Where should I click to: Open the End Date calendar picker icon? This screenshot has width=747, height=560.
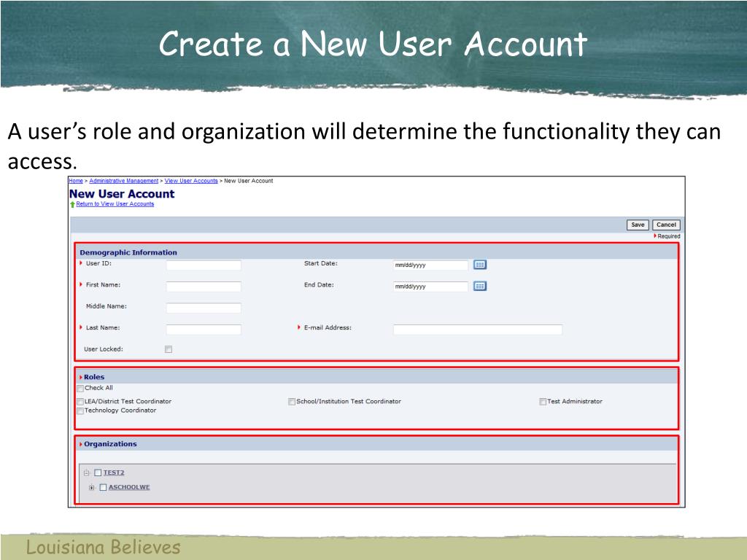point(479,286)
